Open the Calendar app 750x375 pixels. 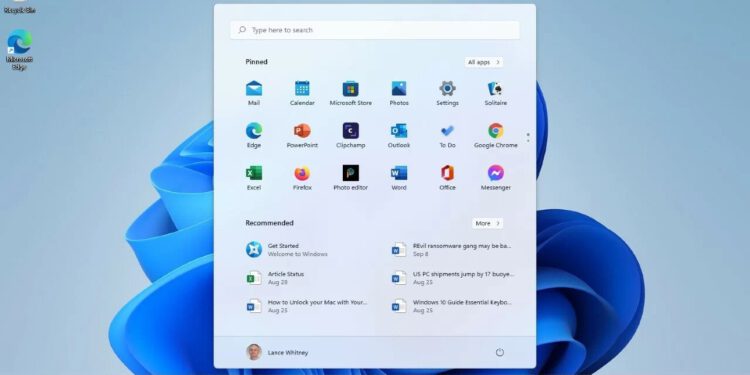[302, 93]
